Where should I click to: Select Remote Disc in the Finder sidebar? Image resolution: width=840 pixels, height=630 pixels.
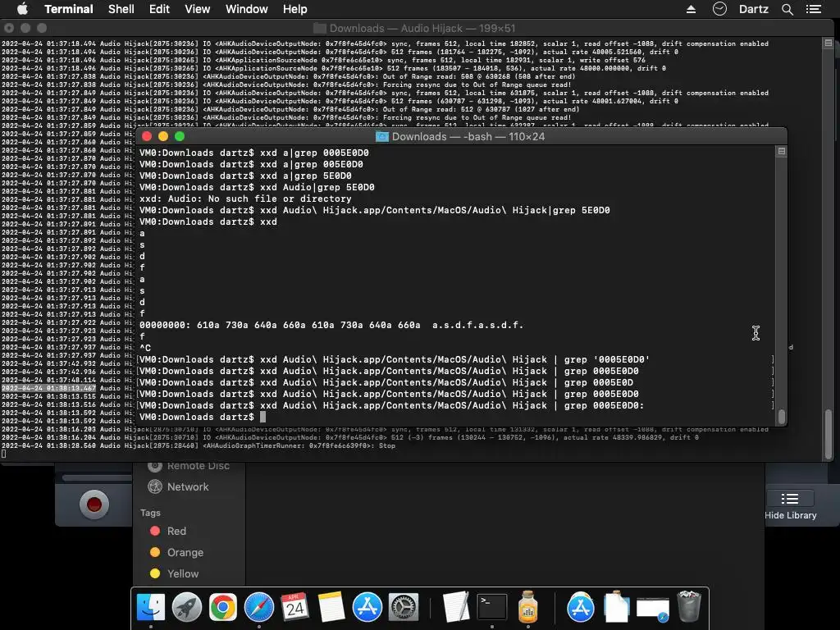(x=199, y=466)
